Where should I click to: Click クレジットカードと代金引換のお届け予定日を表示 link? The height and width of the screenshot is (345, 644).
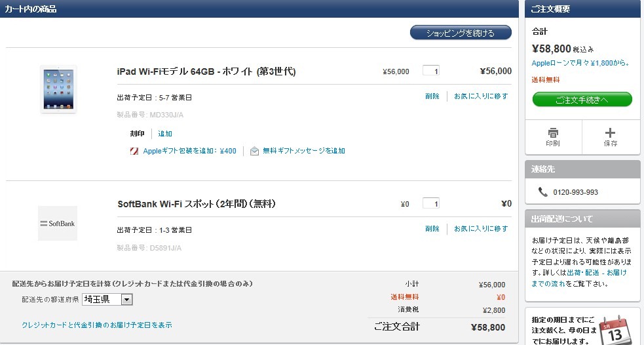(97, 325)
